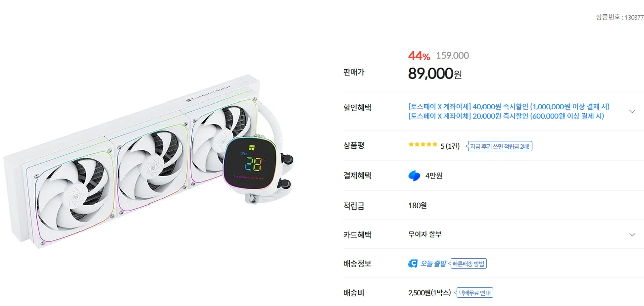
Task: Click the '빠른배송 방법' info button
Action: pyautogui.click(x=469, y=264)
